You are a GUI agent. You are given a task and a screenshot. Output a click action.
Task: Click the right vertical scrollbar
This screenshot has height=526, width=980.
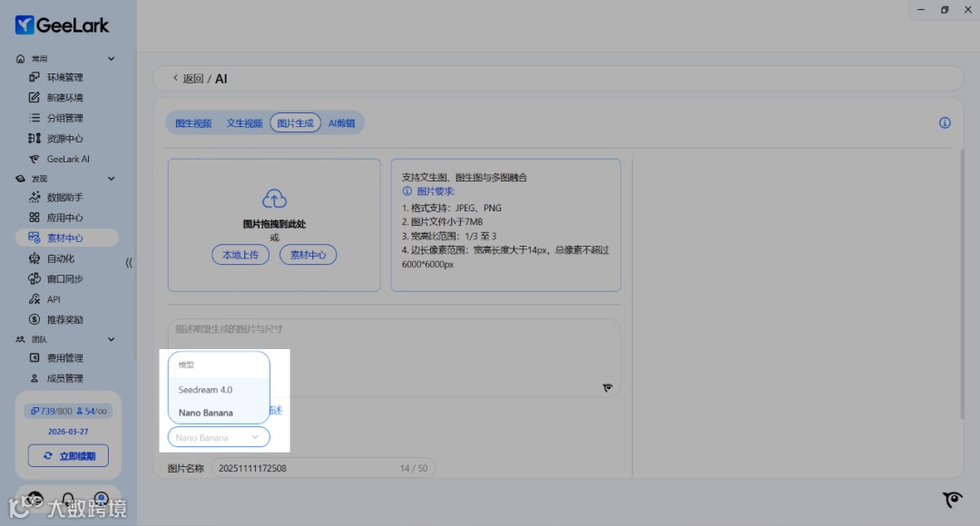[x=962, y=284]
